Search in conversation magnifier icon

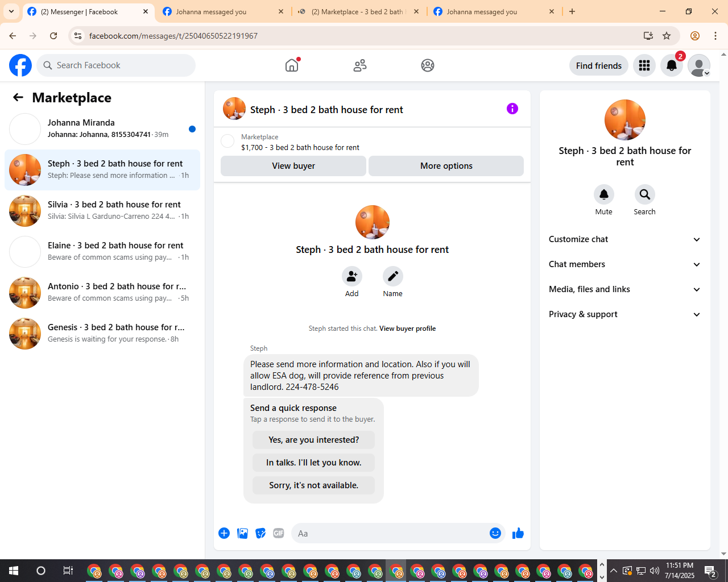[645, 194]
